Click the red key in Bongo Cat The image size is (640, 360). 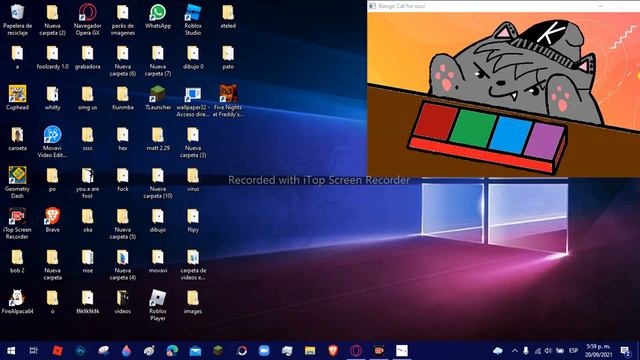[436, 122]
